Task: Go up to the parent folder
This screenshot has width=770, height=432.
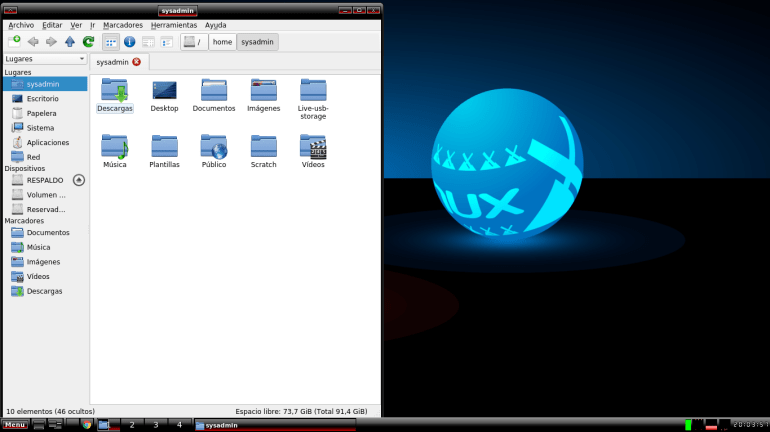Action: (69, 41)
